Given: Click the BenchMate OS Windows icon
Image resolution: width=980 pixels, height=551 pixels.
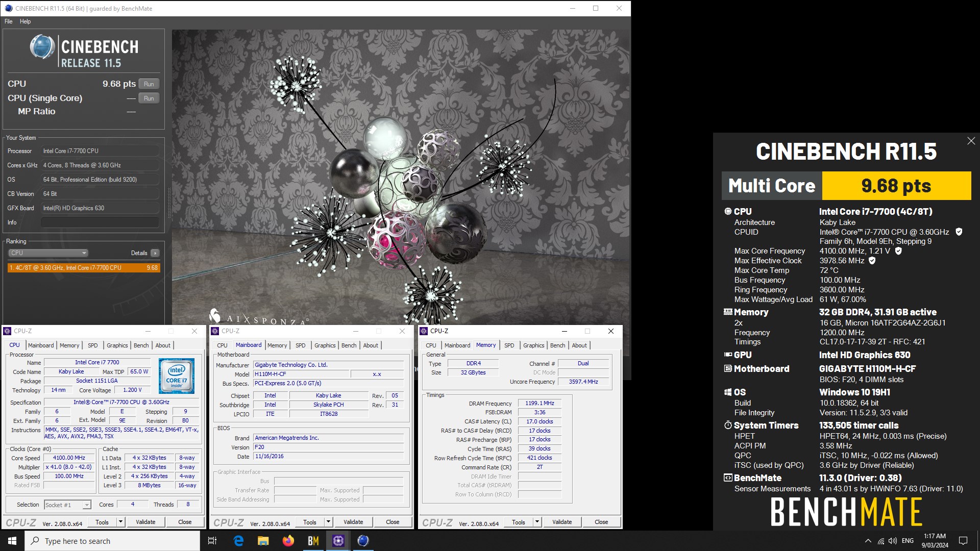Looking at the screenshot, I should (728, 392).
